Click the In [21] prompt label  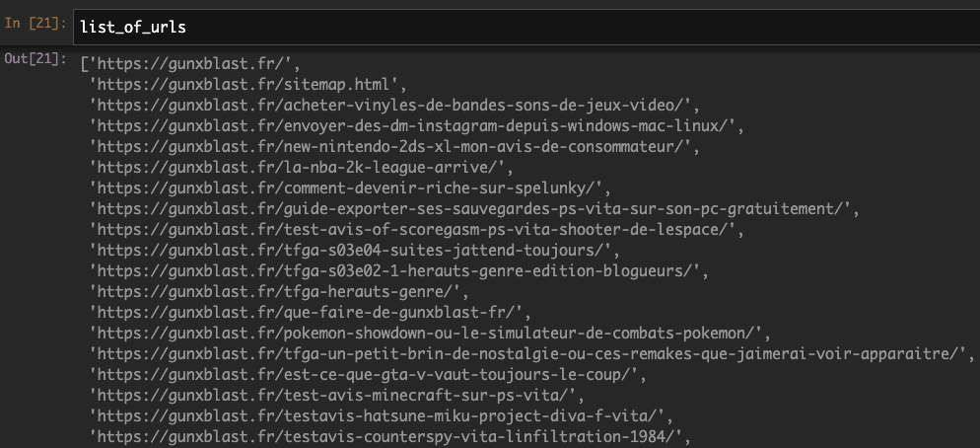pyautogui.click(x=35, y=23)
